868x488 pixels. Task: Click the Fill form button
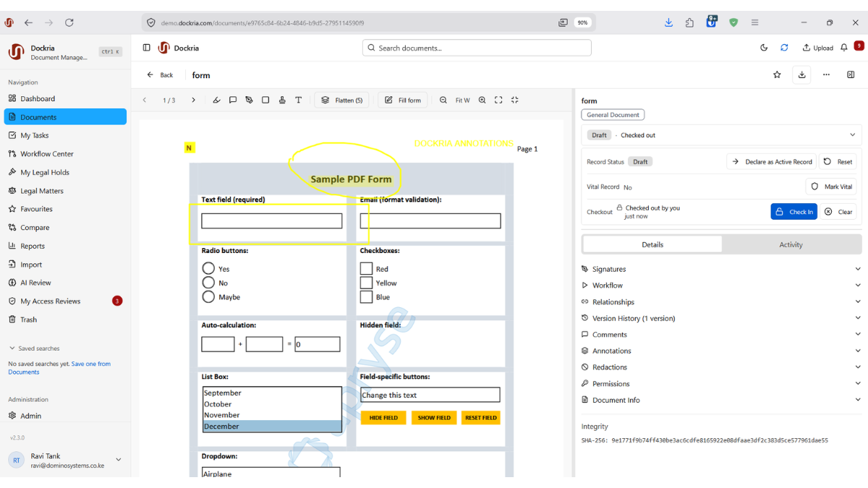pyautogui.click(x=403, y=100)
